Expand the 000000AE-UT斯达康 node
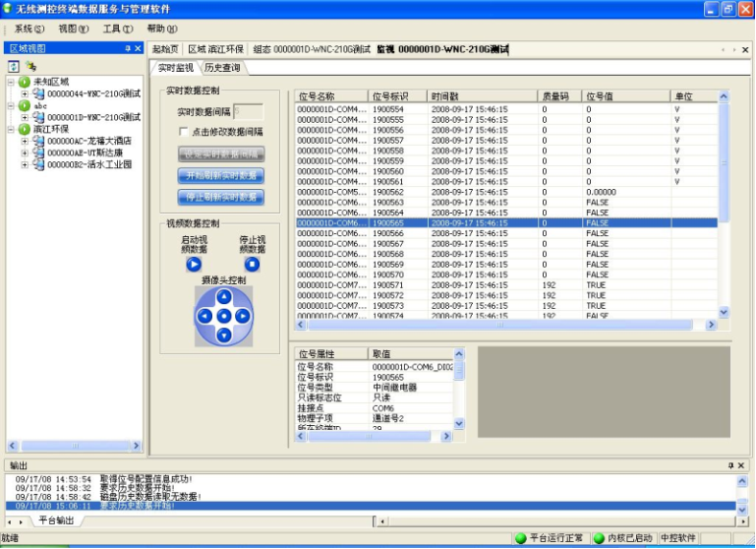756x549 pixels. point(25,152)
